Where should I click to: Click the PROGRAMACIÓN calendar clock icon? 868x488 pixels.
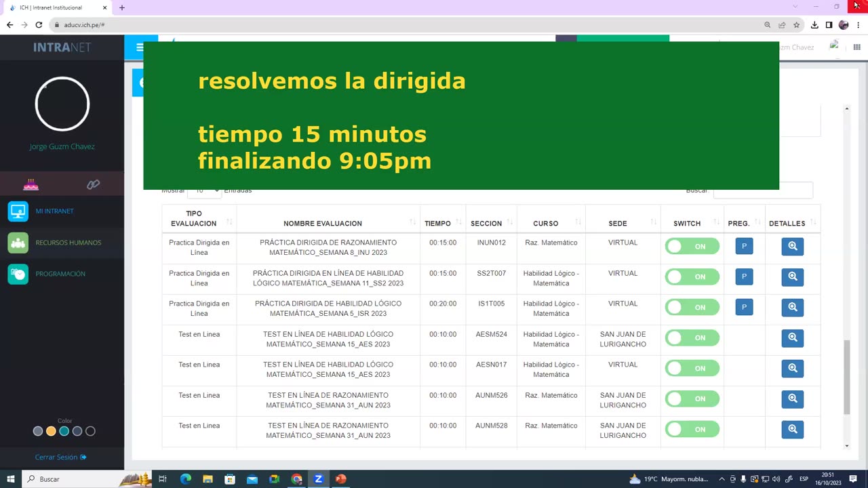18,274
